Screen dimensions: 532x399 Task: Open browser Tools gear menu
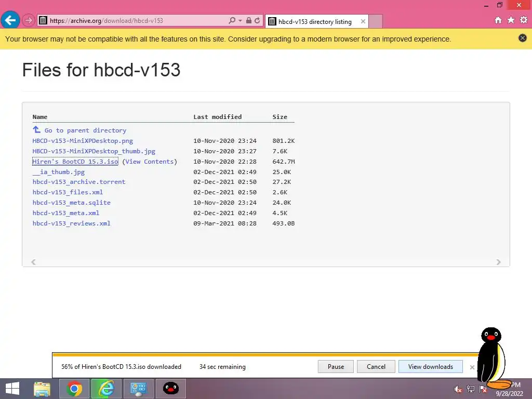coord(524,20)
